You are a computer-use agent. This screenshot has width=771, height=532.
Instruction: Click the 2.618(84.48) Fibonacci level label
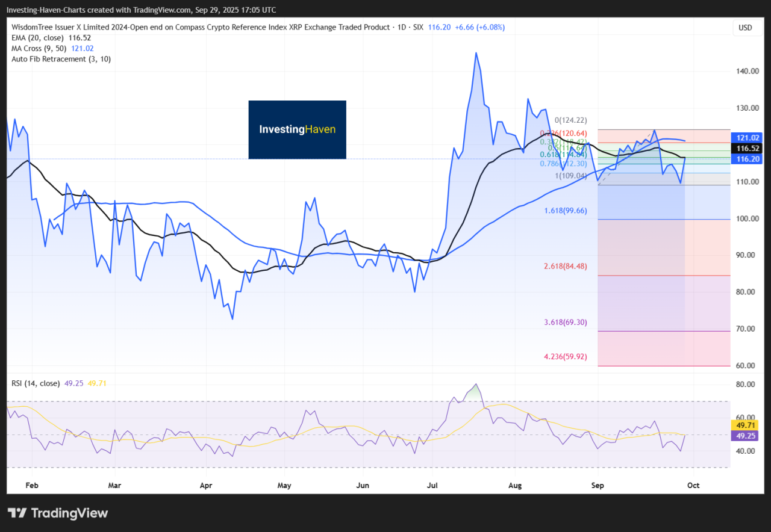pos(565,266)
